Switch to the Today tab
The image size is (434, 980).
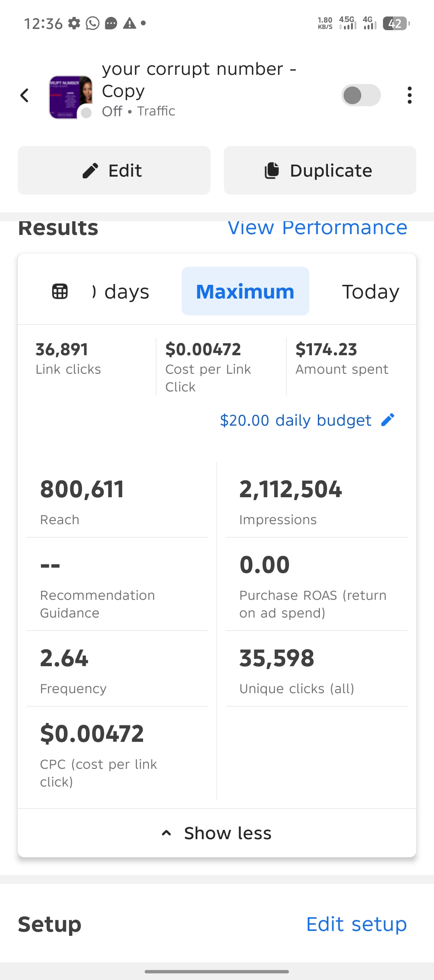(x=370, y=291)
